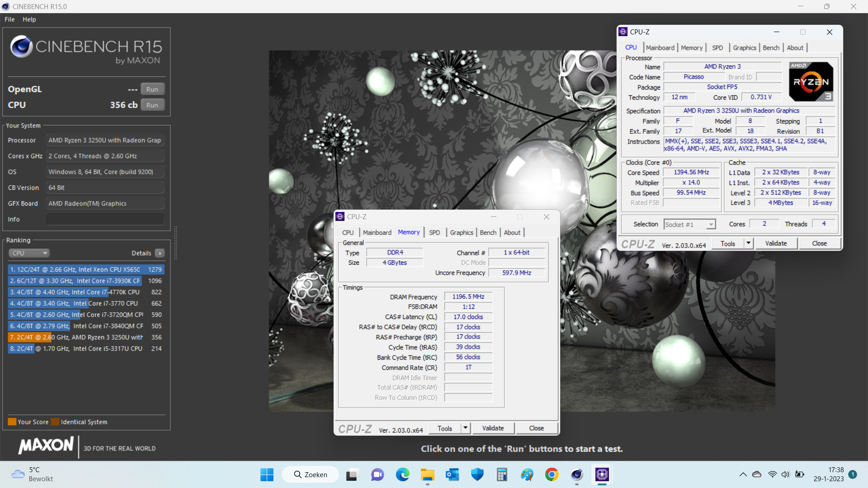The image size is (868, 488).
Task: Click CPU-Z app icon in Memory window title
Action: (x=340, y=216)
